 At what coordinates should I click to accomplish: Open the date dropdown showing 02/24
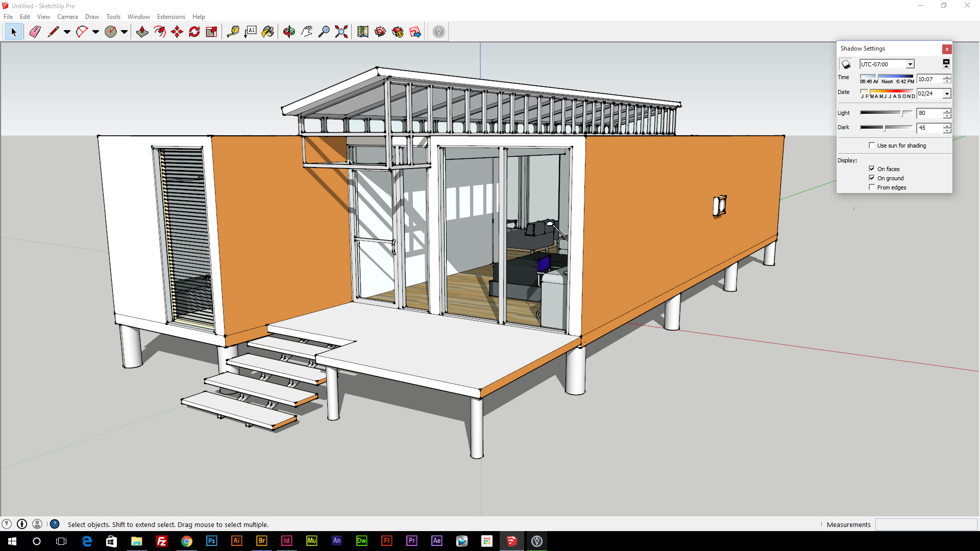947,93
